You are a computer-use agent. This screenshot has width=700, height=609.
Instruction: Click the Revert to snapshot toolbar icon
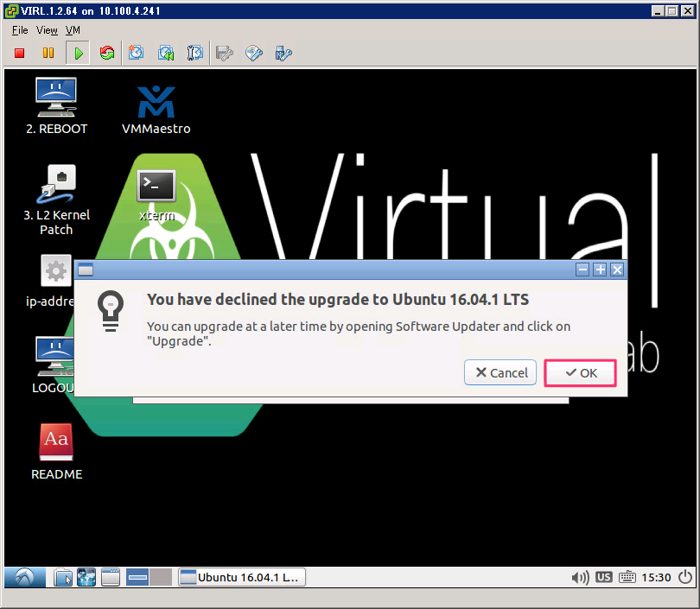pyautogui.click(x=166, y=53)
